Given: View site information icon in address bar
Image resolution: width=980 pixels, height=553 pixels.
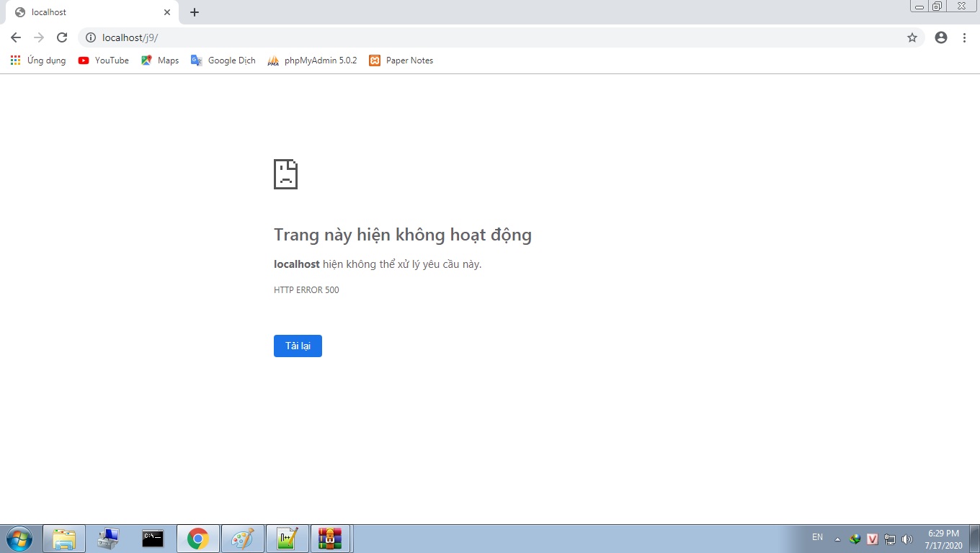Looking at the screenshot, I should point(91,37).
